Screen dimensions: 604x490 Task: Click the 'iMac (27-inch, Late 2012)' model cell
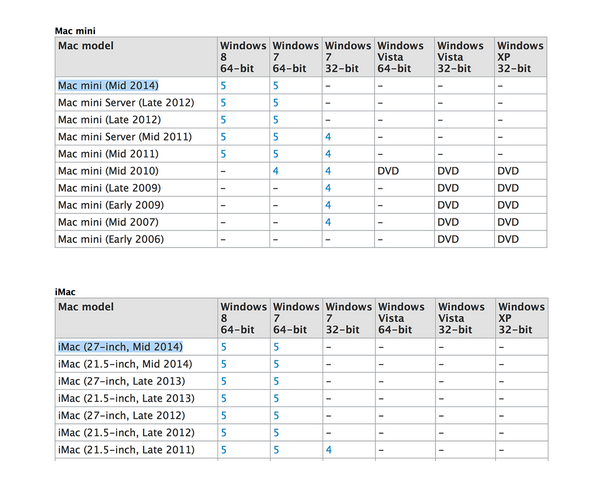136,416
